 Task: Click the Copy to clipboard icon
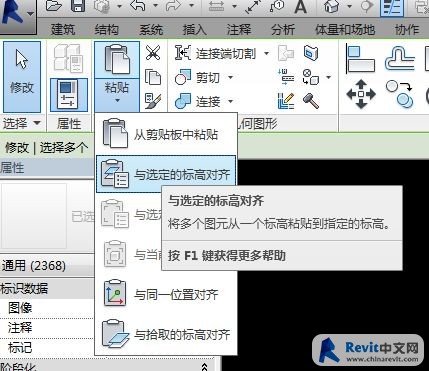coord(153,77)
